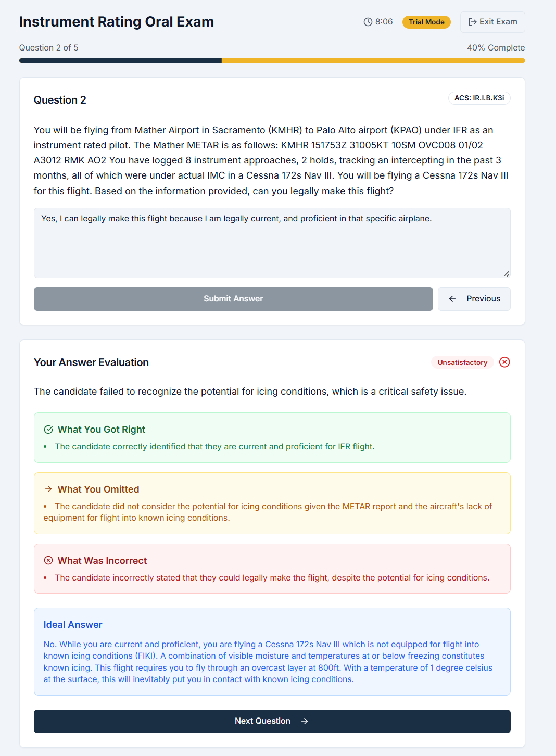
Task: Click the red X circle next to Unsatisfactory
Action: [x=504, y=362]
